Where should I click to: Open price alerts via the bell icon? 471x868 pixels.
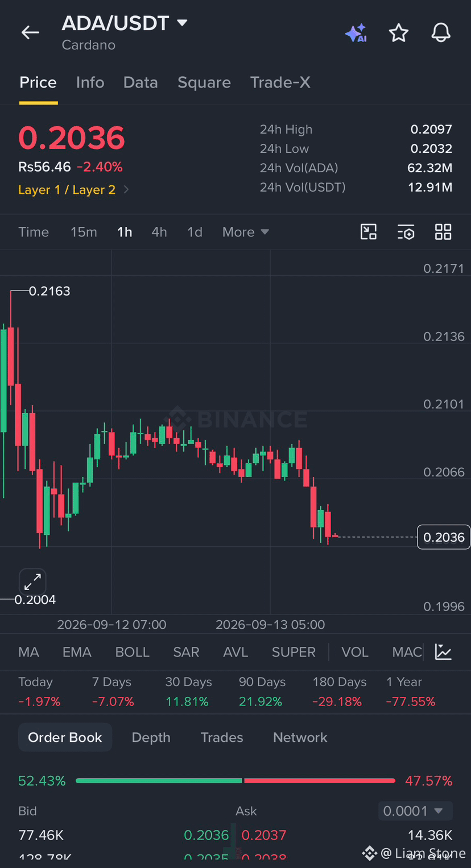(x=441, y=33)
